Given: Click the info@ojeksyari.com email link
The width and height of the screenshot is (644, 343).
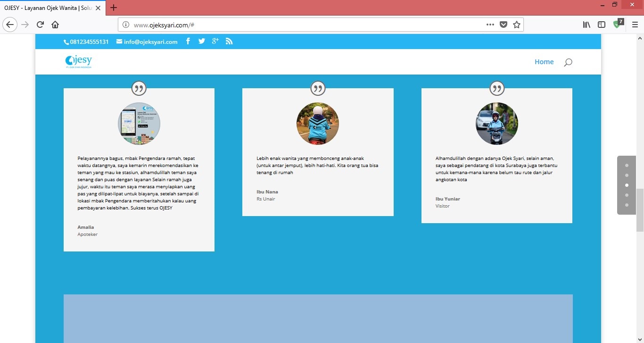Looking at the screenshot, I should tap(150, 42).
